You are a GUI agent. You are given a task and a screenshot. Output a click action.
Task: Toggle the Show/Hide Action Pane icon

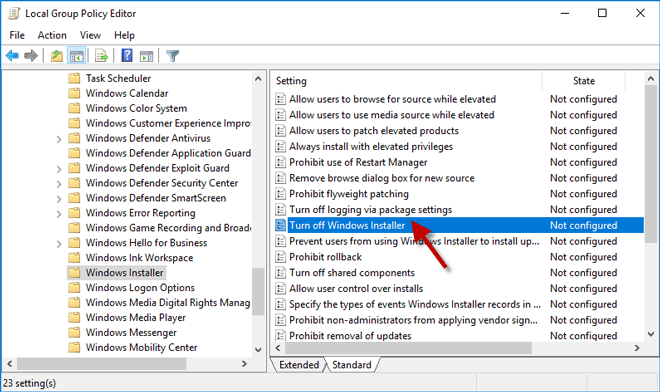(x=146, y=56)
